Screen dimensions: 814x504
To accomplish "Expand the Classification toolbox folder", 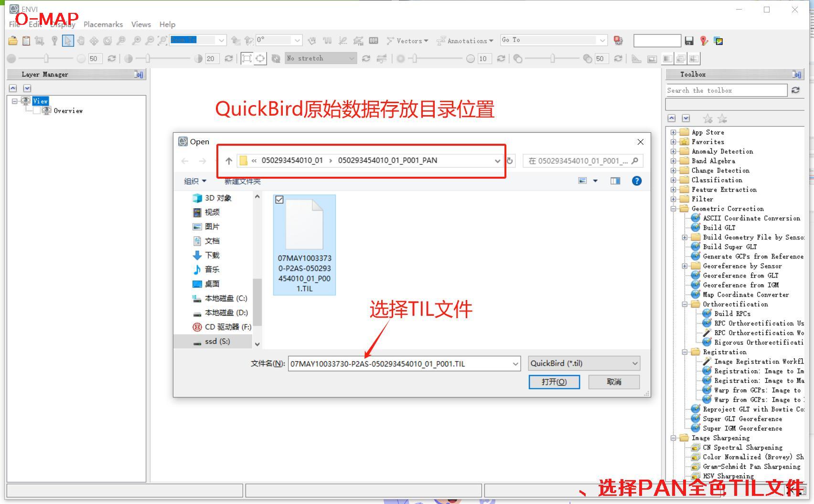I will pos(673,180).
